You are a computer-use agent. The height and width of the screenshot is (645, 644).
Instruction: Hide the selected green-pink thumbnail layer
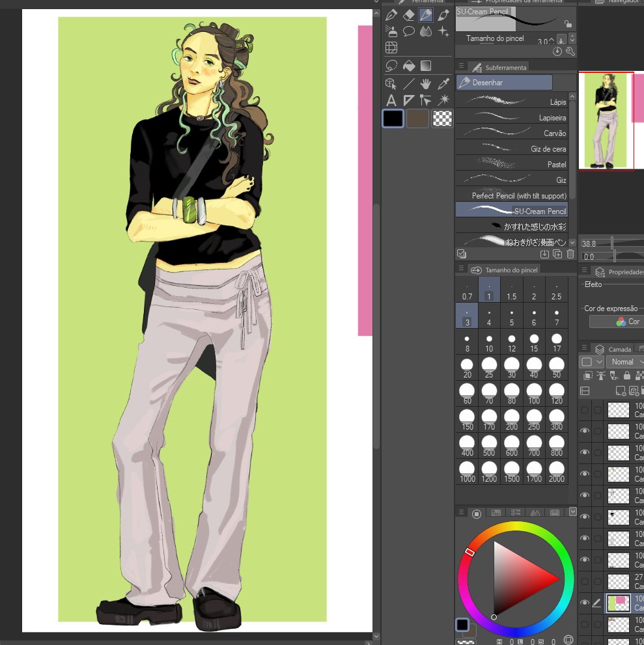tap(584, 603)
